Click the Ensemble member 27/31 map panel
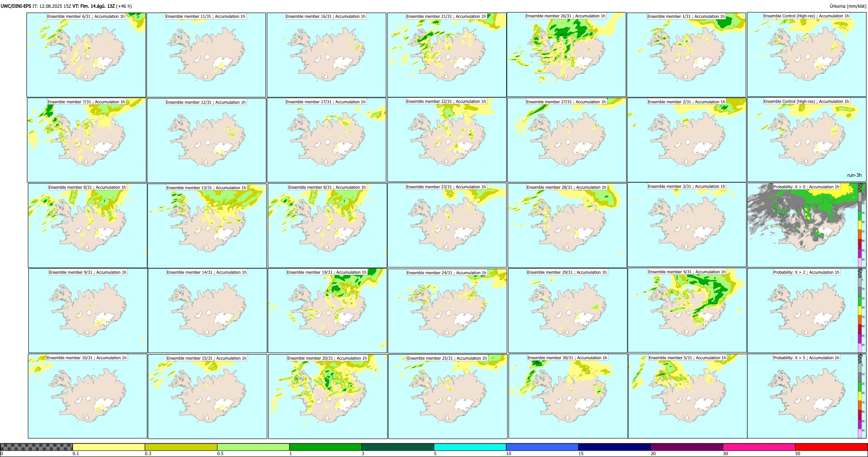The height and width of the screenshot is (457, 868). coord(567,140)
